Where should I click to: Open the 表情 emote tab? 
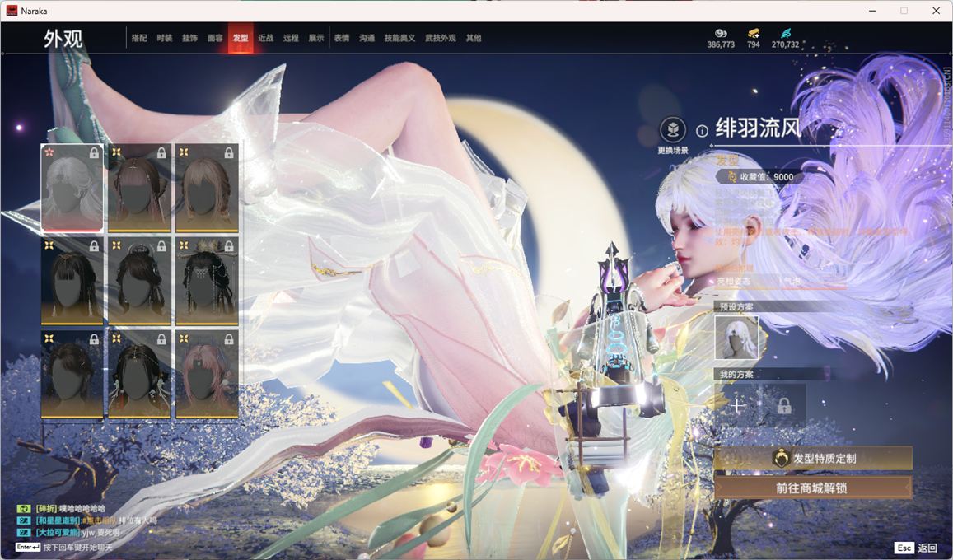pos(342,38)
